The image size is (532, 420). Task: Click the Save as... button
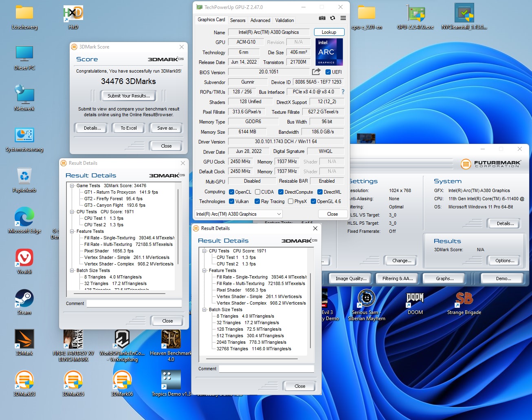pyautogui.click(x=167, y=128)
